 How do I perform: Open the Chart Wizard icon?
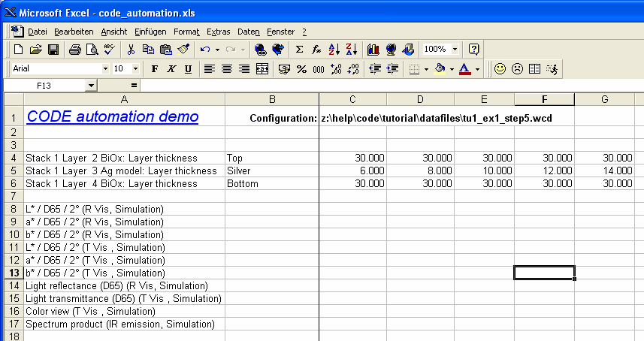pos(373,50)
